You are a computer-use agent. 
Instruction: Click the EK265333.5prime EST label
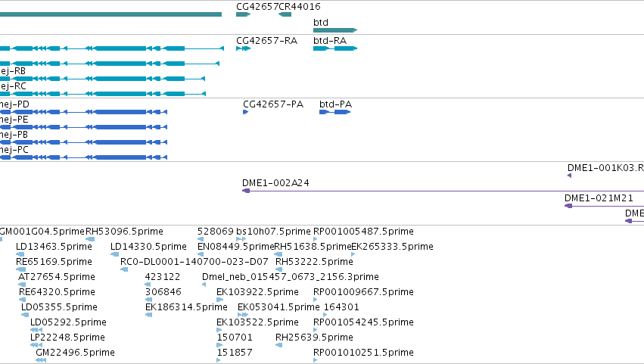coord(392,247)
